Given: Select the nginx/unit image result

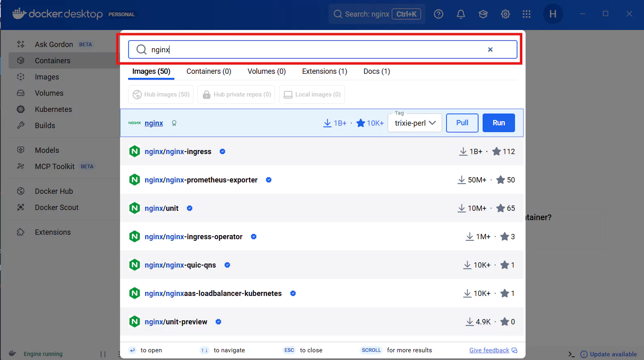Looking at the screenshot, I should 161,208.
